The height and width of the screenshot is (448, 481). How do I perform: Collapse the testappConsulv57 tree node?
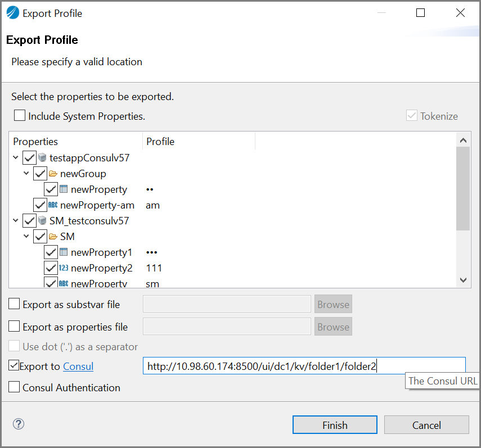tap(15, 158)
